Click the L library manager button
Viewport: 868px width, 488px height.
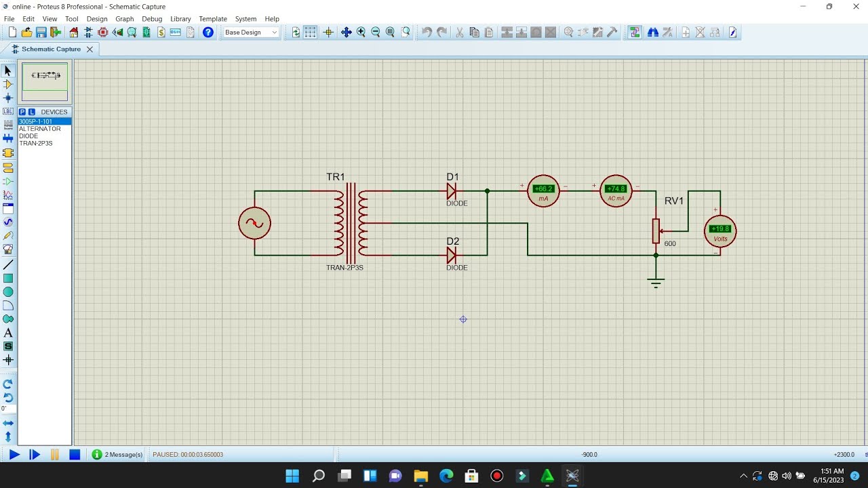click(x=32, y=112)
